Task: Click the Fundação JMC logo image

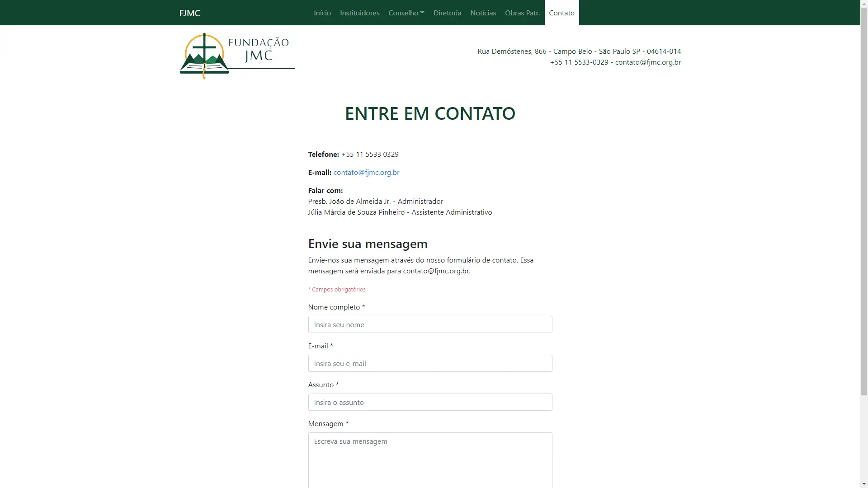Action: (237, 56)
